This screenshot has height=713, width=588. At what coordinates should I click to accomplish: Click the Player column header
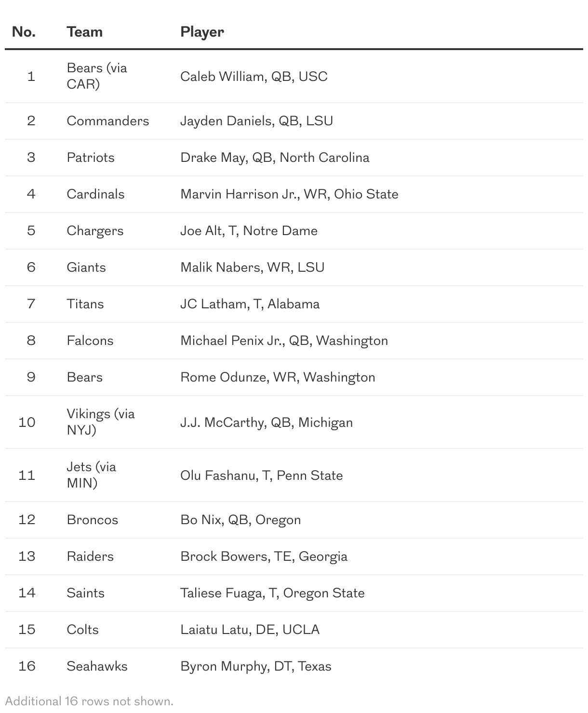[x=202, y=32]
